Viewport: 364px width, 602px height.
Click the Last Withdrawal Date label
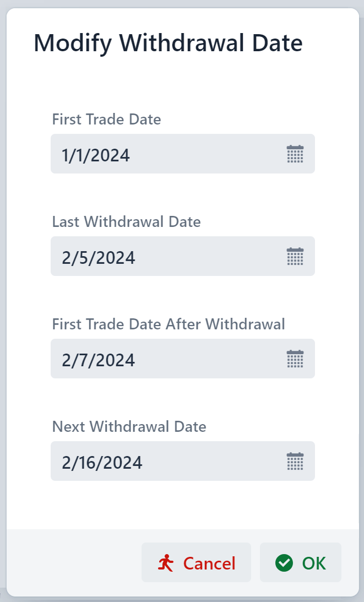127,221
